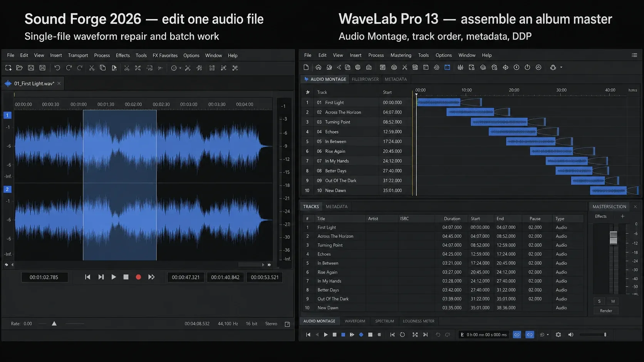This screenshot has width=644, height=362.
Task: Switch to SPECTRUM tab in WaveLab
Action: pos(384,321)
